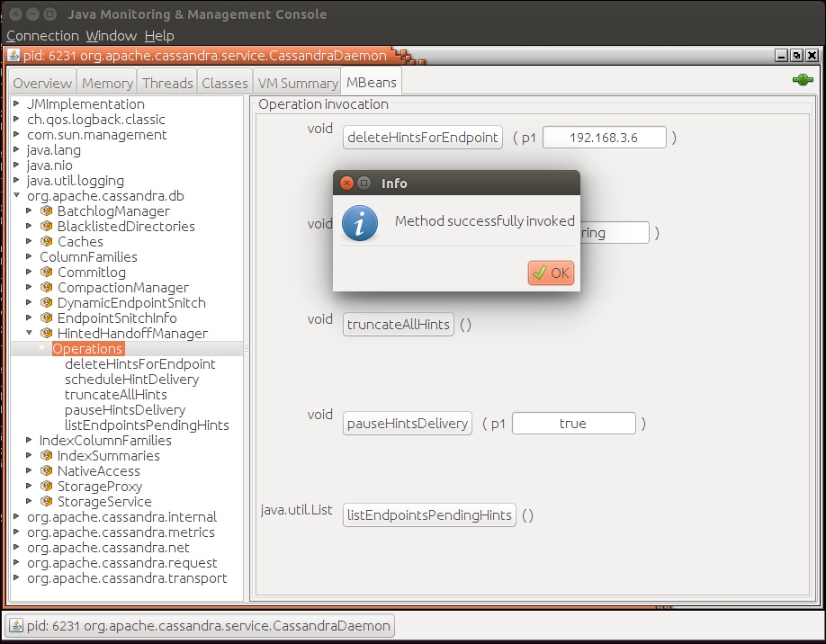This screenshot has height=644, width=826.
Task: Expand the ColumnFamilies node
Action: [29, 256]
